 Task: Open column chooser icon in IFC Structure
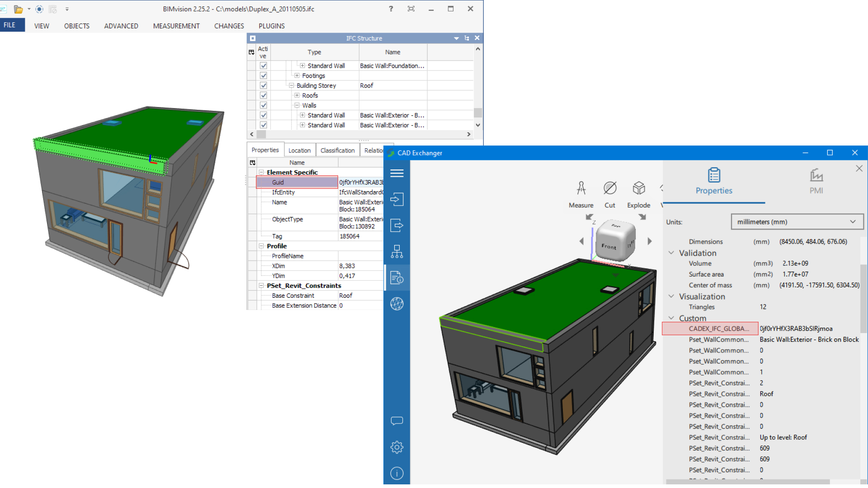pyautogui.click(x=252, y=52)
